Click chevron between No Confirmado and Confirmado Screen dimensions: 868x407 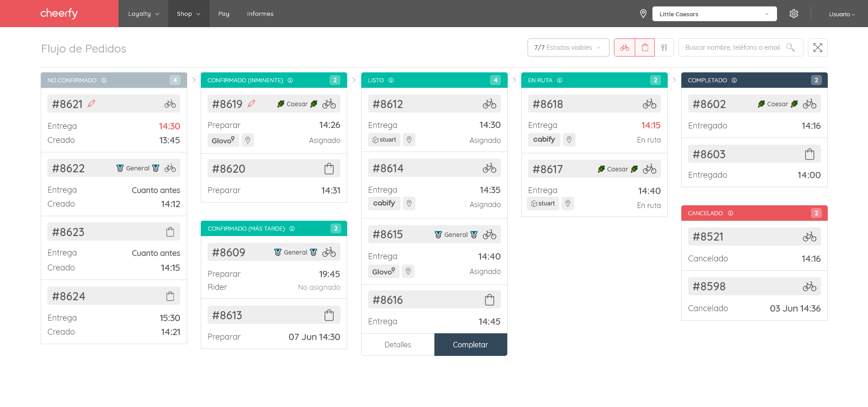click(x=194, y=80)
